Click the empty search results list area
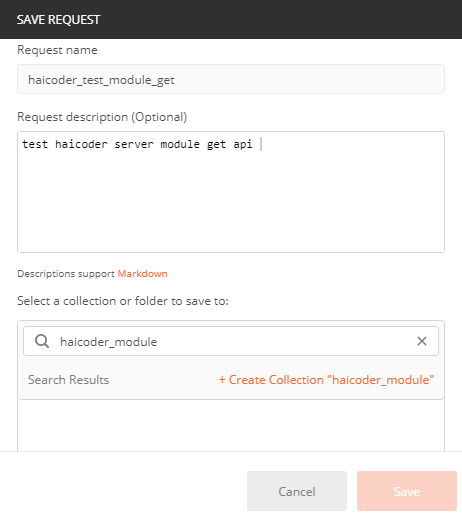Image resolution: width=462 pixels, height=523 pixels. pyautogui.click(x=231, y=425)
